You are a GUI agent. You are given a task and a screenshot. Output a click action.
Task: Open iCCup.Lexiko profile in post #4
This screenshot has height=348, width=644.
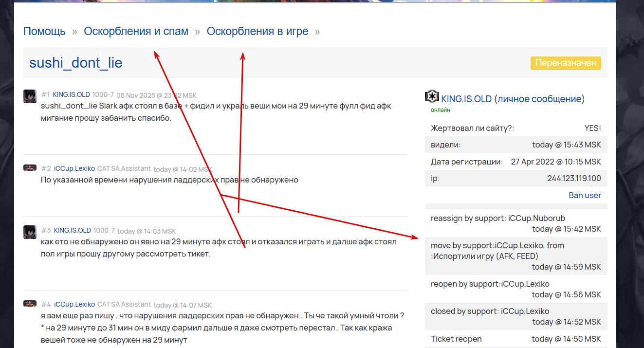[x=74, y=304]
